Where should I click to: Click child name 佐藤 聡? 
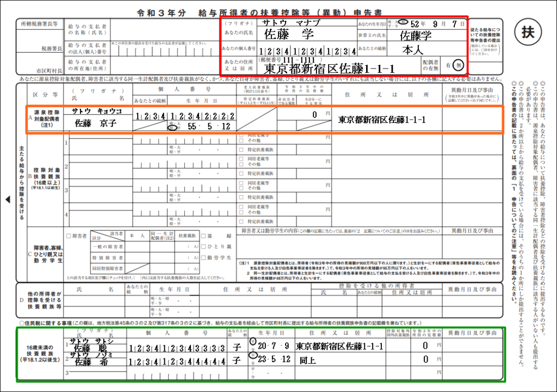click(91, 348)
